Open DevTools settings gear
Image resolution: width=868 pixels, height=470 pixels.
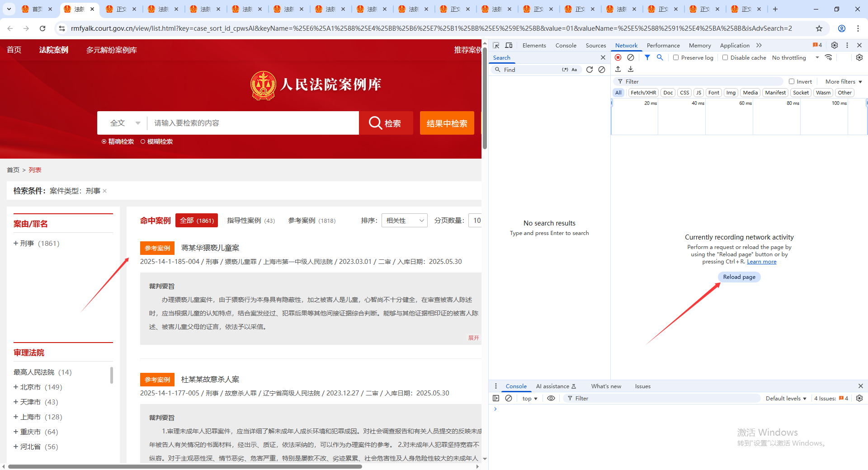[x=835, y=45]
